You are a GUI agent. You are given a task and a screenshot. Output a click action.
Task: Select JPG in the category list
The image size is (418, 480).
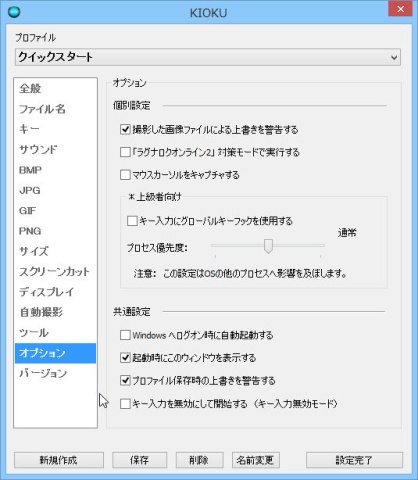point(55,190)
